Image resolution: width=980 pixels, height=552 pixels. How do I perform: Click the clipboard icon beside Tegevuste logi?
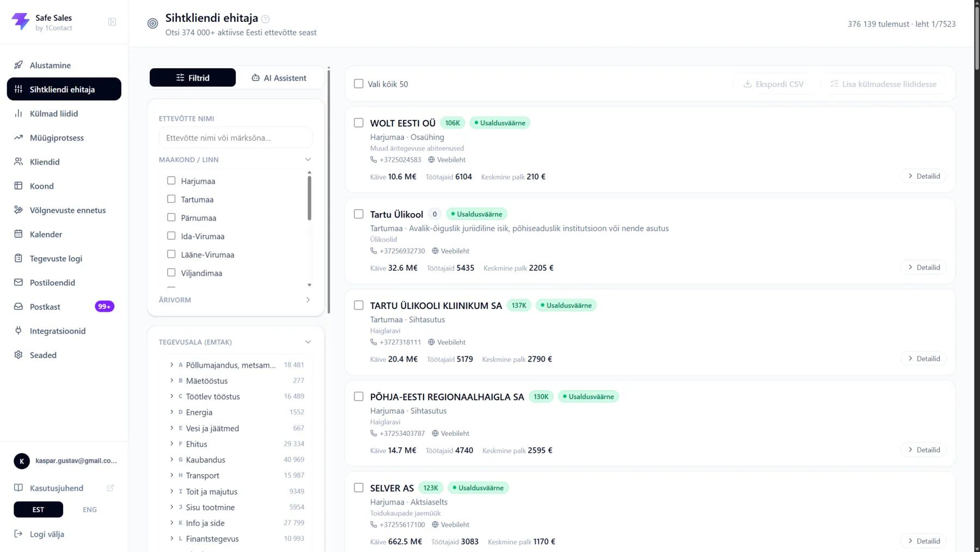19,258
